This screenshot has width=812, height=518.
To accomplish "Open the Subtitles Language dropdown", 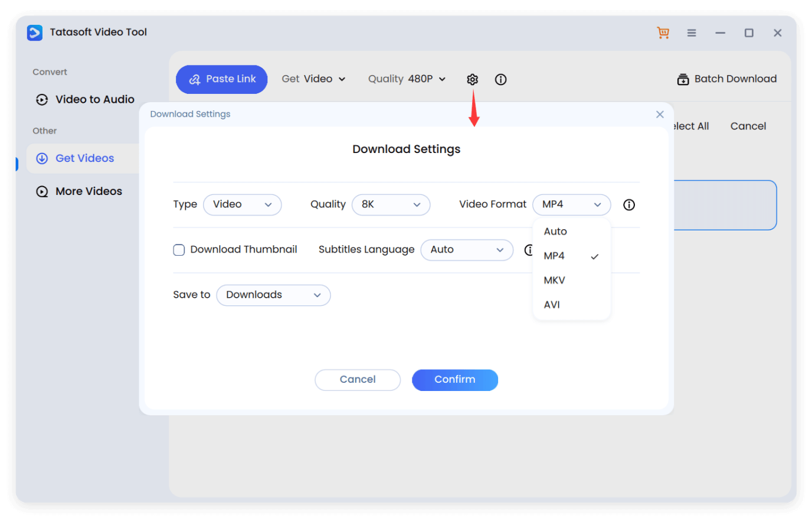I will [467, 250].
